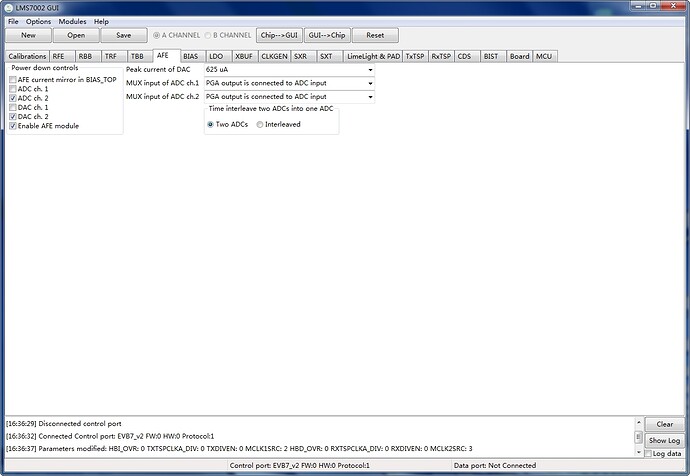This screenshot has width=690, height=476.
Task: Click the log scrollbar down arrow
Action: coord(639,452)
